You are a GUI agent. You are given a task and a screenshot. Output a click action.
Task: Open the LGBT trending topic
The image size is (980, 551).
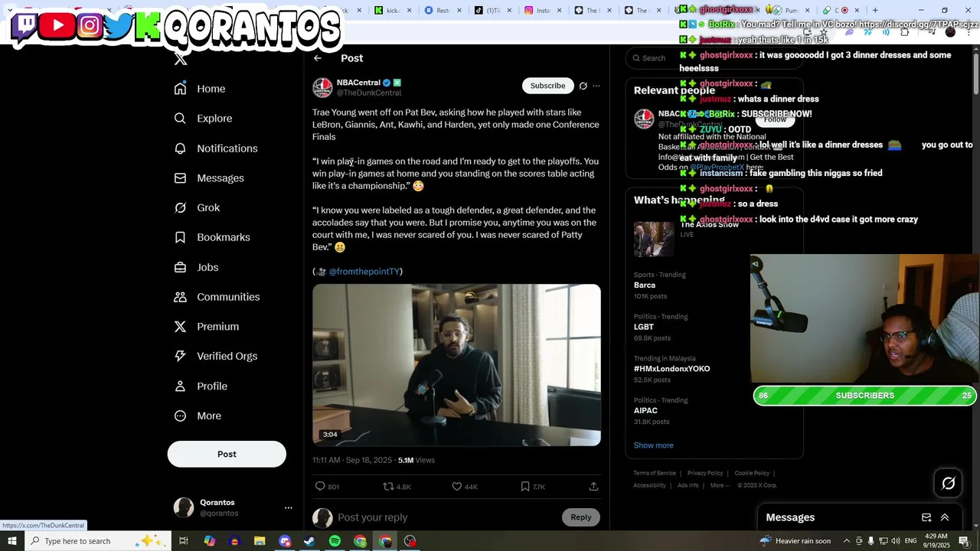(644, 327)
